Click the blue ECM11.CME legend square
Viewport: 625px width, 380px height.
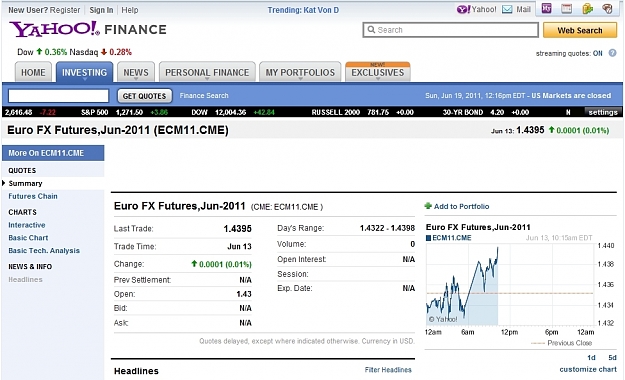(x=428, y=238)
